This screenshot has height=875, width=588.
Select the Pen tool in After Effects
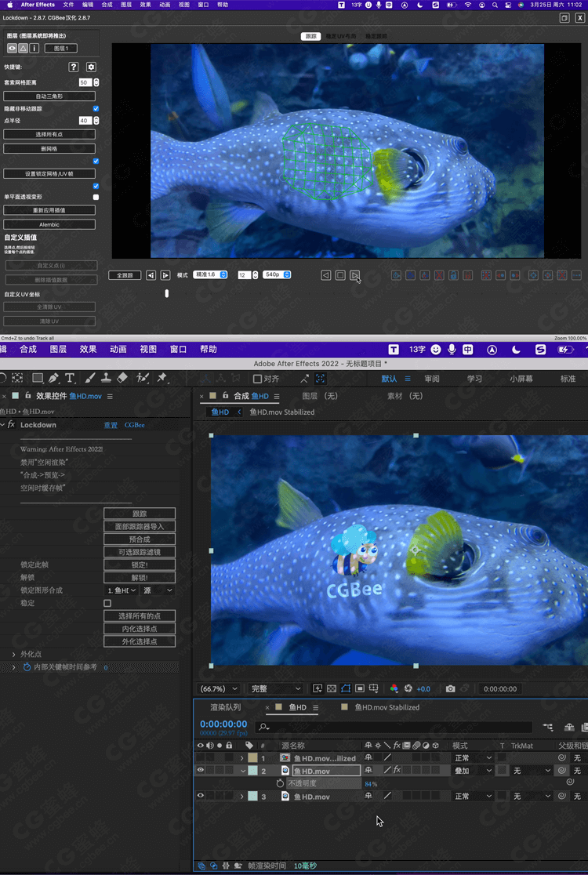(x=53, y=379)
